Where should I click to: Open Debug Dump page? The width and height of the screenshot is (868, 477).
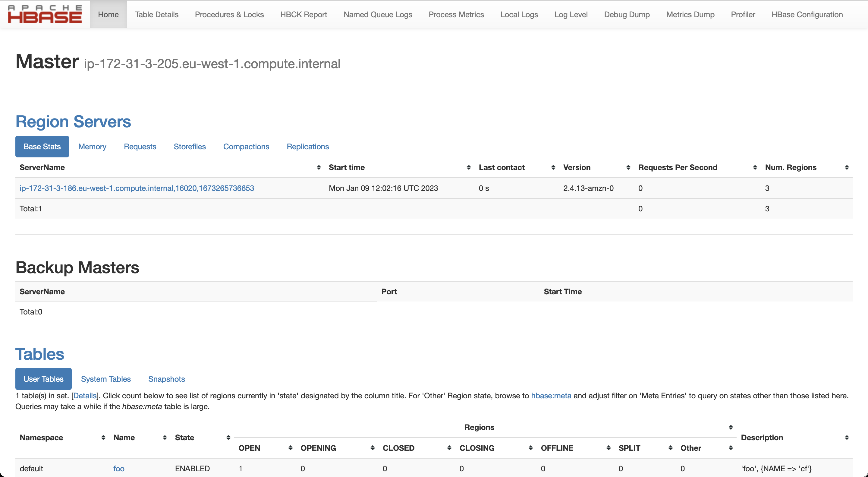[627, 14]
